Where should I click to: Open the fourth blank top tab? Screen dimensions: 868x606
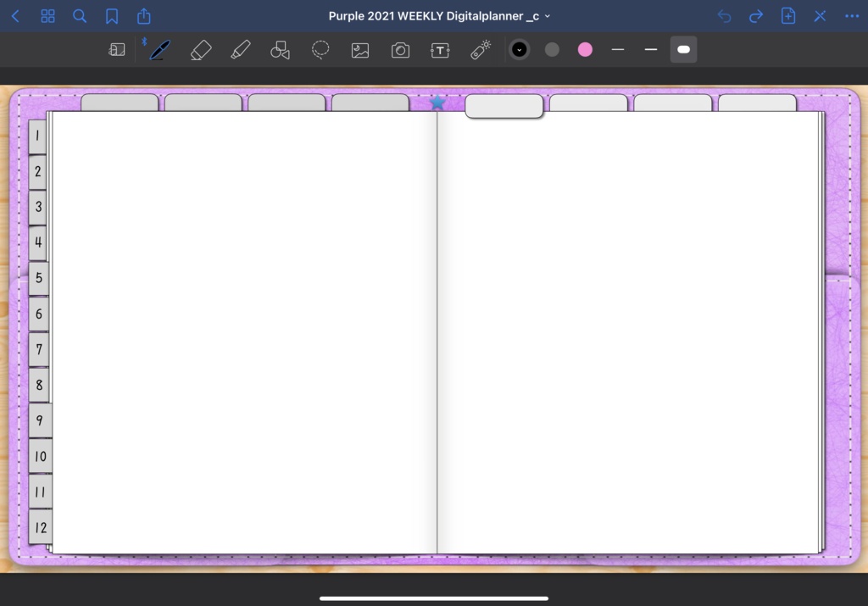[x=370, y=103]
